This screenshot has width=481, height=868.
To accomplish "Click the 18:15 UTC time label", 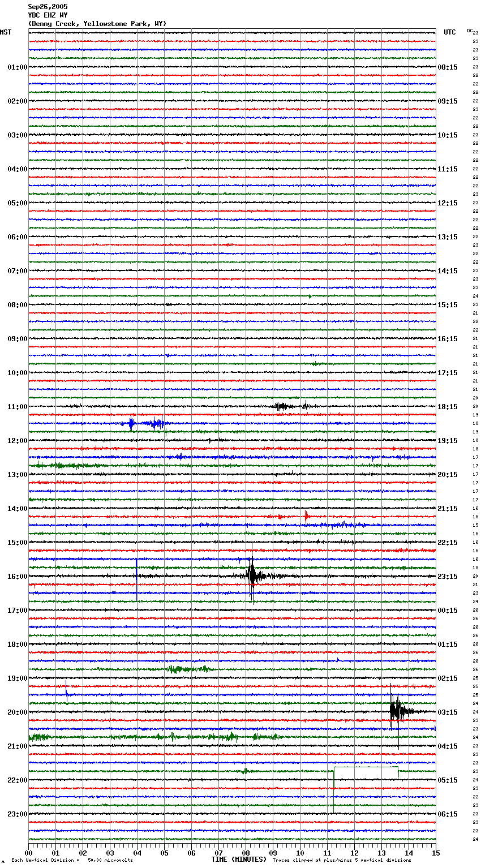I will coord(448,407).
